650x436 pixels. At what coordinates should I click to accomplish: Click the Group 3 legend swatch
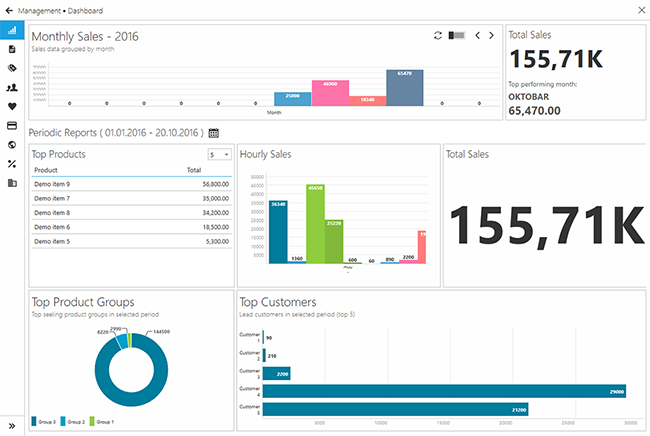(x=35, y=422)
